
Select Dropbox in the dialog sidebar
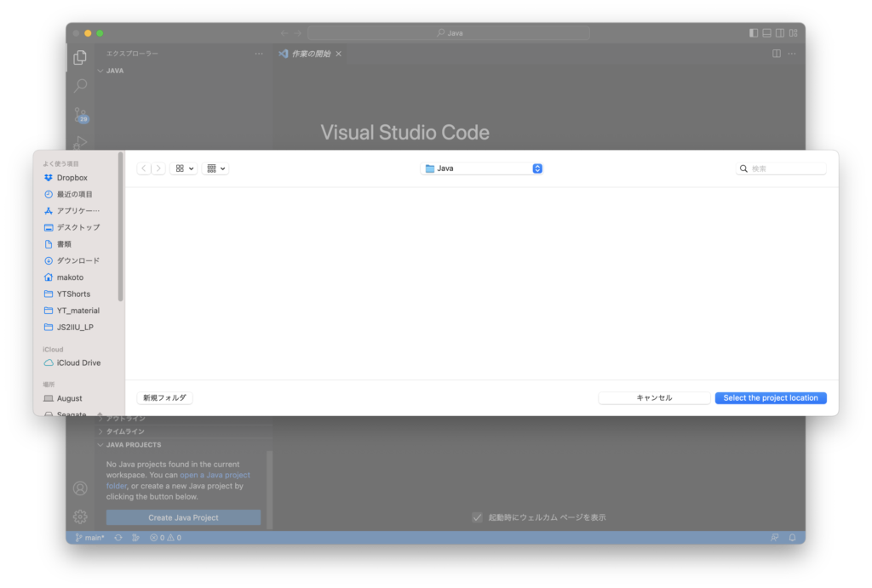[x=72, y=178]
